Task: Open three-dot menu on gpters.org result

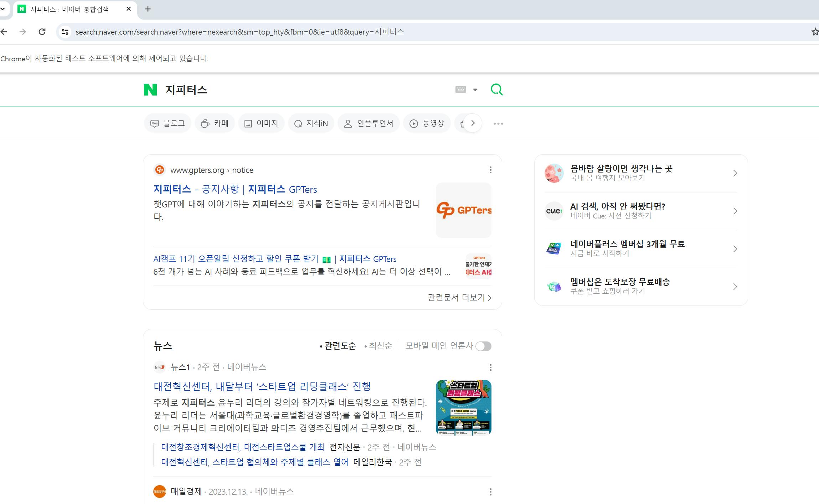Action: coord(490,170)
